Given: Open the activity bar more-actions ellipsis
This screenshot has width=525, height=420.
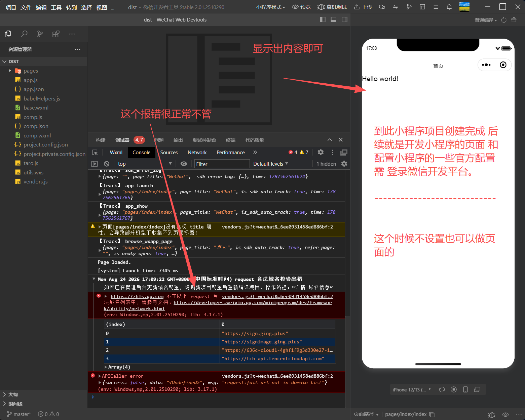Looking at the screenshot, I should point(72,34).
